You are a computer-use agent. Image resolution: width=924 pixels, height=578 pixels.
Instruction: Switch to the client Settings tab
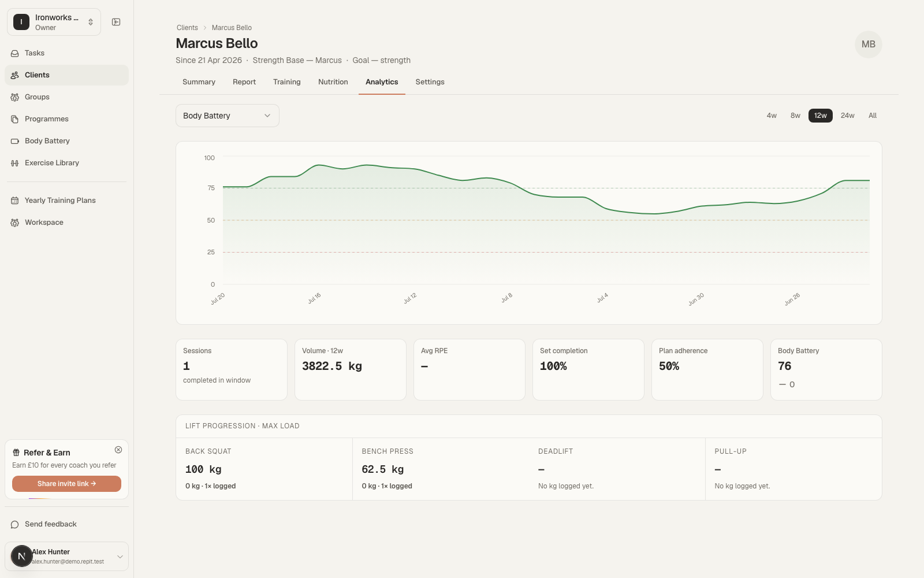(430, 82)
